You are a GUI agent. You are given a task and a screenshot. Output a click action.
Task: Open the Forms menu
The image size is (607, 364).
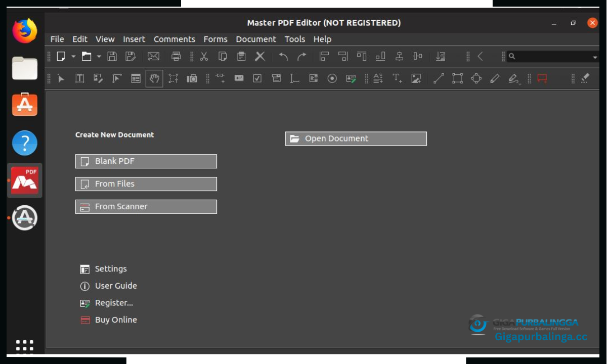pyautogui.click(x=215, y=39)
